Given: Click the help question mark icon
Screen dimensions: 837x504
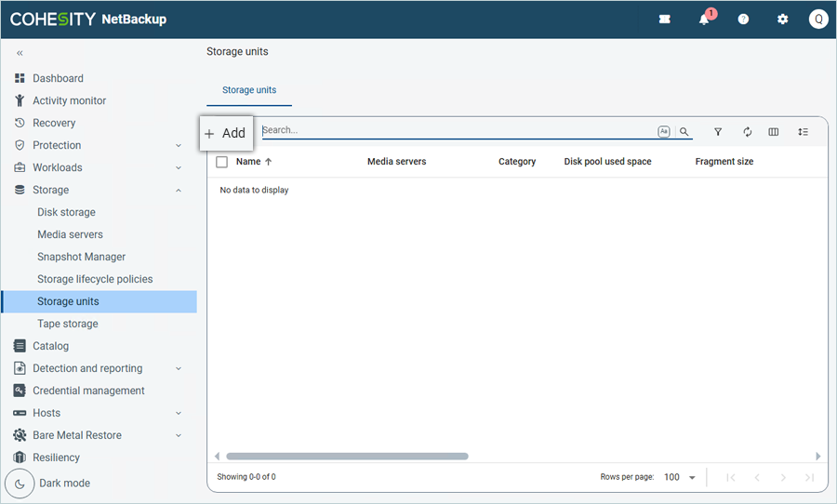Looking at the screenshot, I should click(x=743, y=20).
